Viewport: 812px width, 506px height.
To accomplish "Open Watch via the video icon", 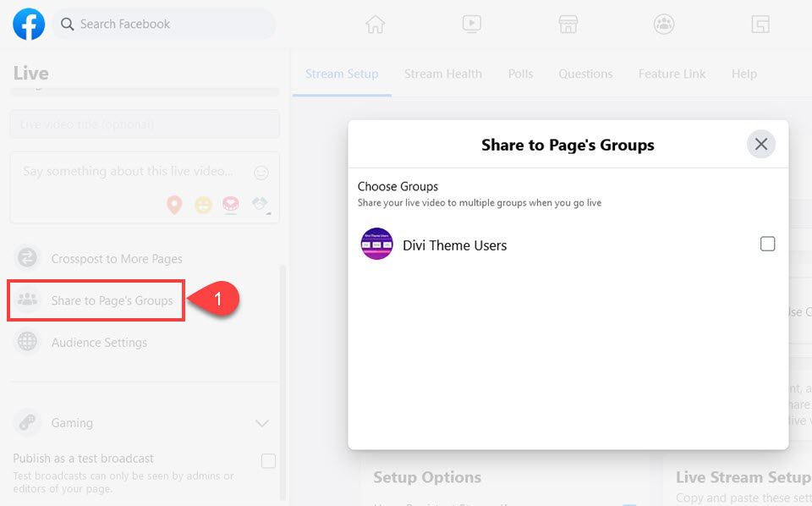I will click(x=471, y=24).
